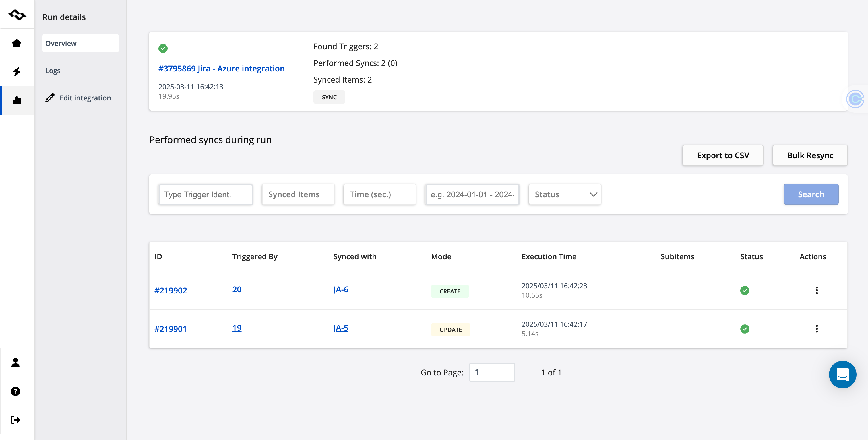This screenshot has width=868, height=440.
Task: Open the lightning bolt integrations icon
Action: tap(17, 71)
